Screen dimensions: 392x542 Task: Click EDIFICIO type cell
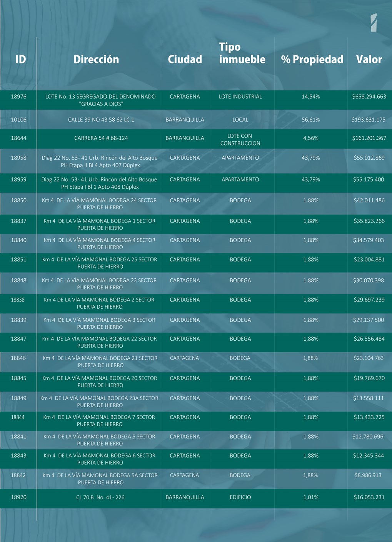tap(240, 497)
